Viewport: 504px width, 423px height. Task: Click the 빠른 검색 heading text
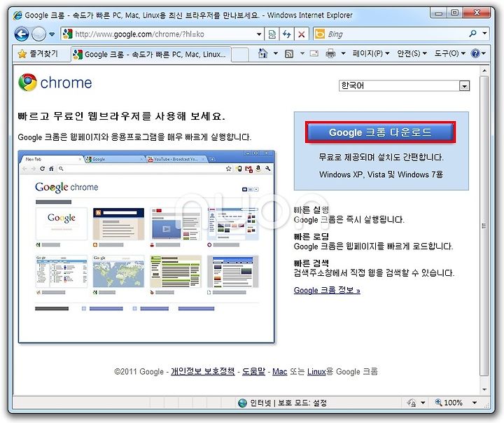311,263
